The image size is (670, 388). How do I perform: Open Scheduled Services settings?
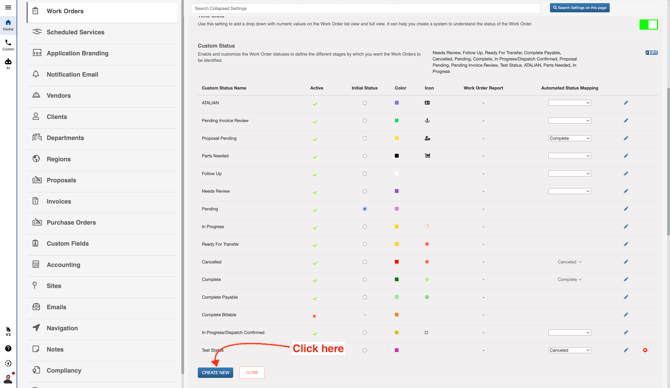tap(102, 32)
